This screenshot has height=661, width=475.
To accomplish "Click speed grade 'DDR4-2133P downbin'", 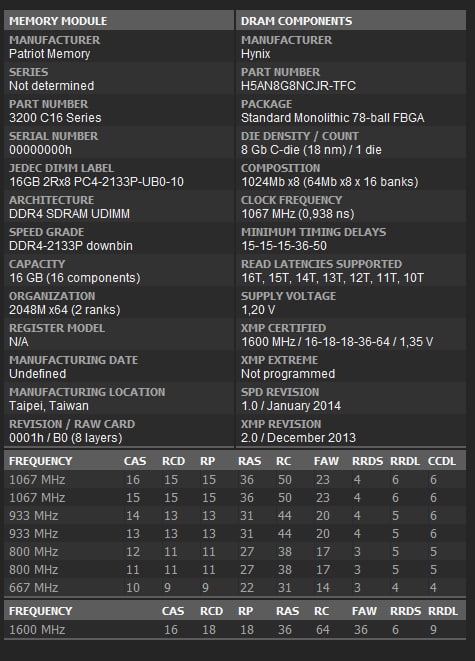I will [x=71, y=246].
